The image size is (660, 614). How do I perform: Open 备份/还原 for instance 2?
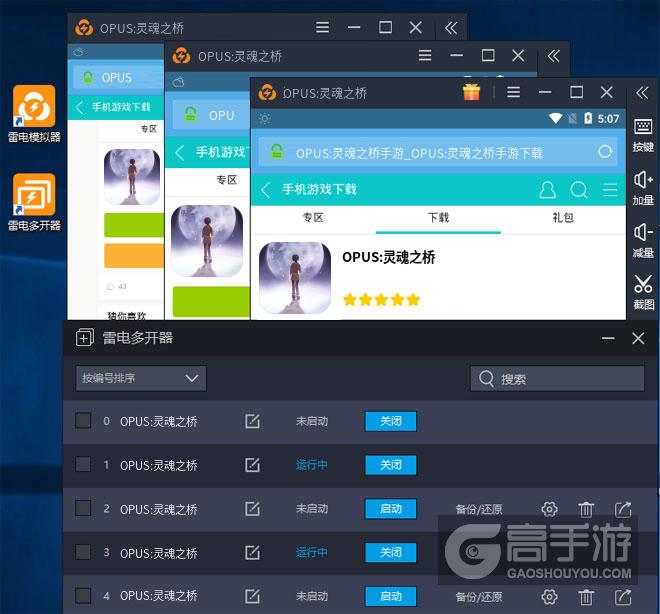click(479, 509)
